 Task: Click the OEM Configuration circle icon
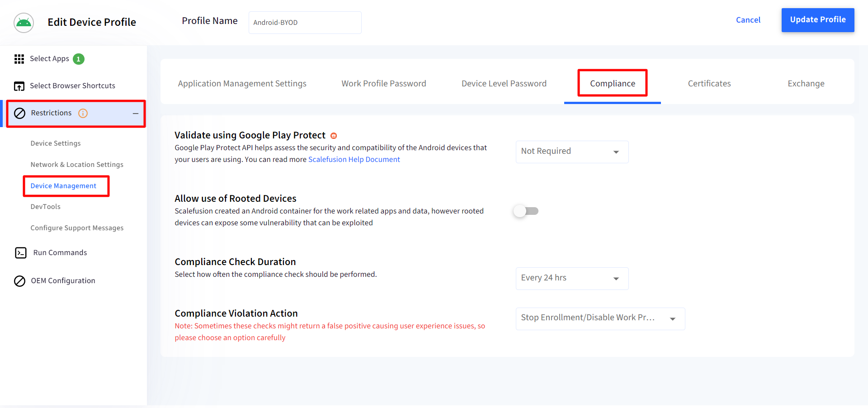coord(19,281)
